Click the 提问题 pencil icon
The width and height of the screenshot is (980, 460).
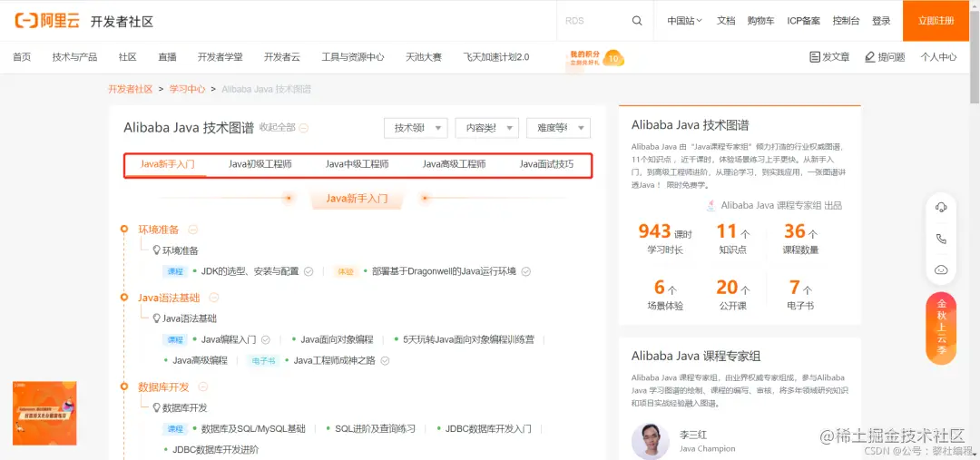pyautogui.click(x=869, y=57)
